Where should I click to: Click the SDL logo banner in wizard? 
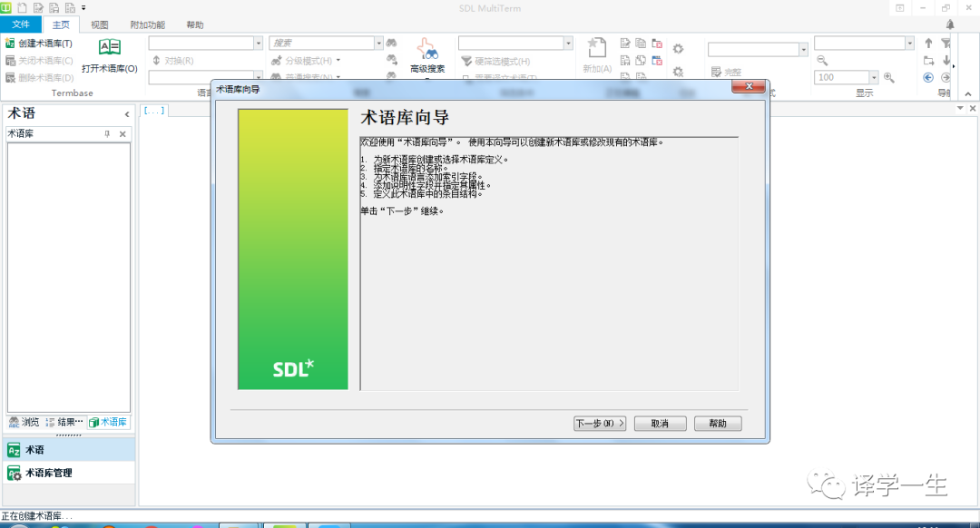click(293, 249)
